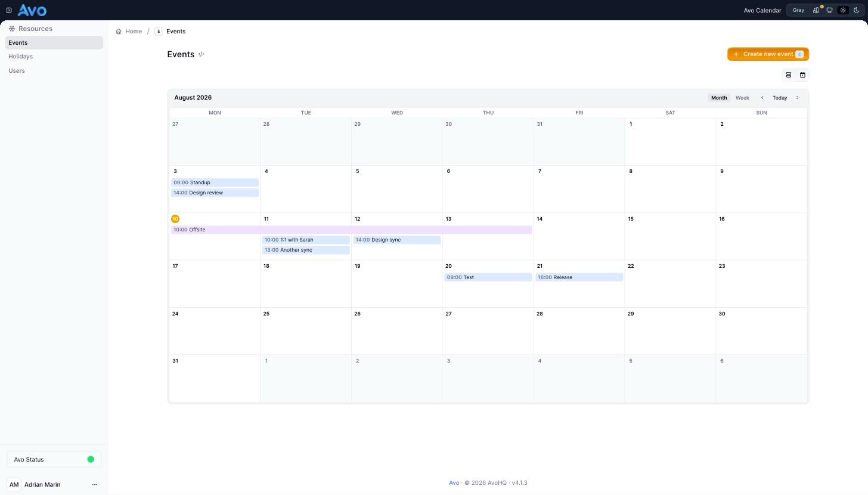Open the Avo footer link

[x=454, y=483]
